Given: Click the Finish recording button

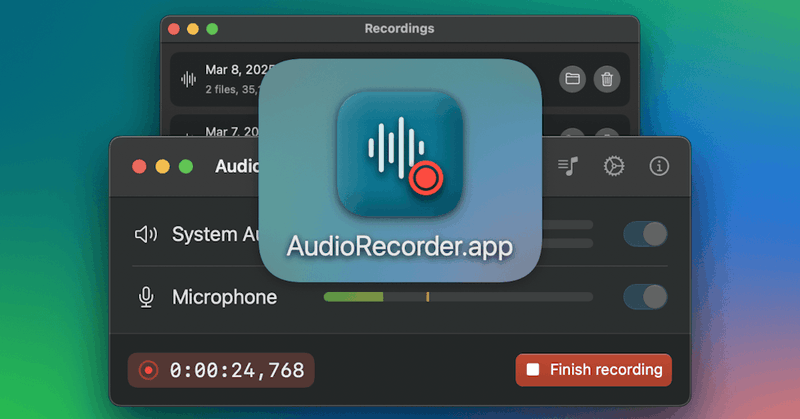Looking at the screenshot, I should coord(593,369).
